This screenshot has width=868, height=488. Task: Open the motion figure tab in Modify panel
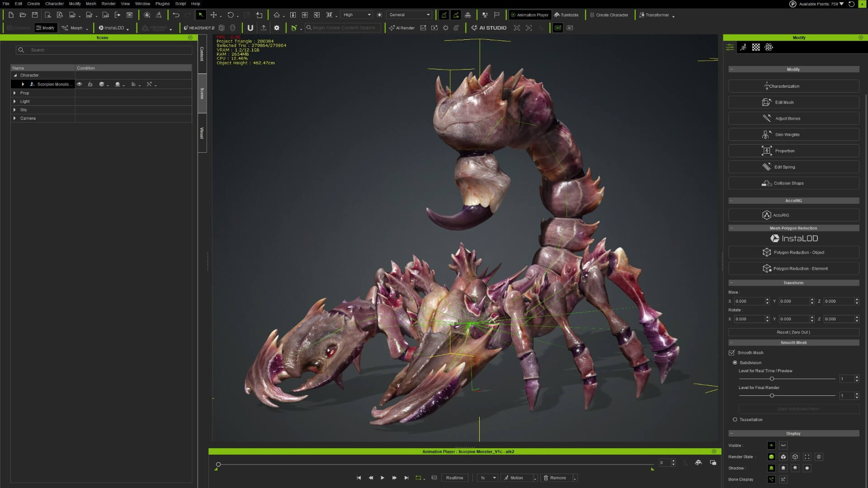click(743, 47)
